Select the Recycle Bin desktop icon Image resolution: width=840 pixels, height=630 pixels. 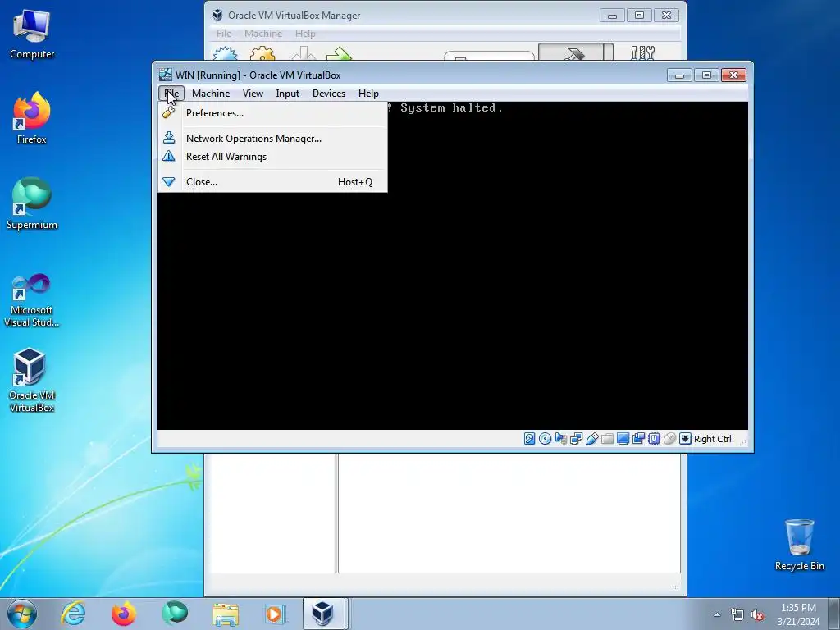coord(799,545)
